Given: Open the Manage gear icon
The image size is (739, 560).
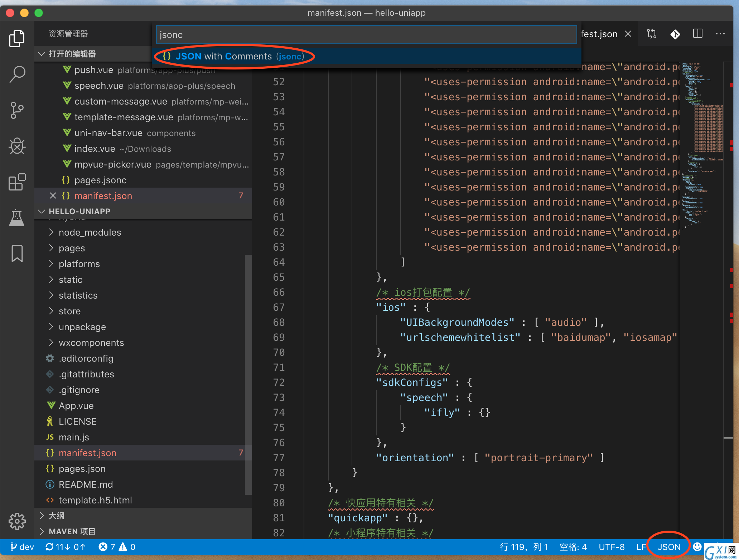Looking at the screenshot, I should [x=17, y=521].
